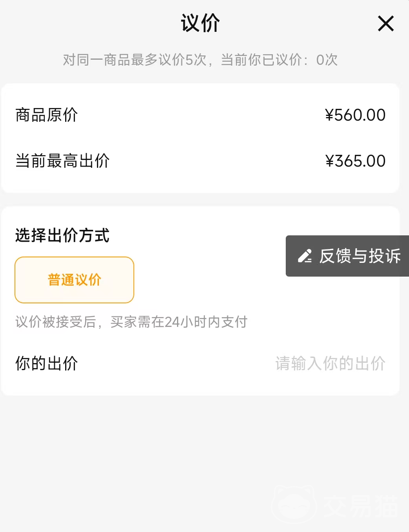The image size is (409, 532).
Task: Tap the 你的出价 label
Action: click(x=47, y=363)
